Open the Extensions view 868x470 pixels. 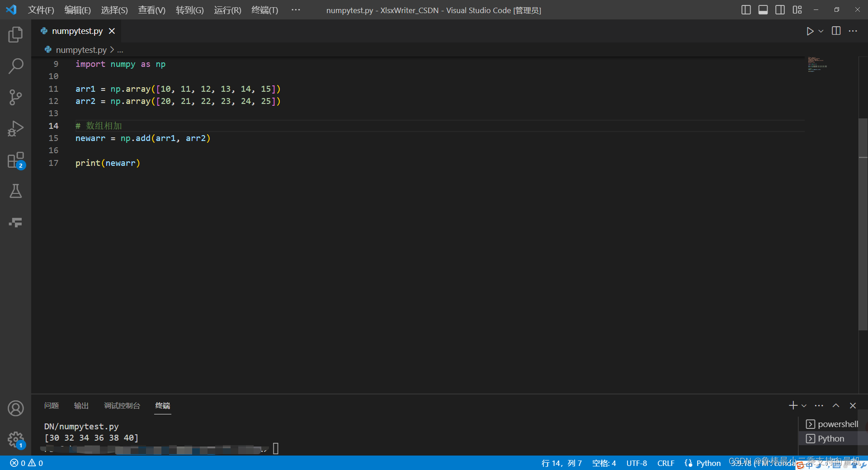15,160
